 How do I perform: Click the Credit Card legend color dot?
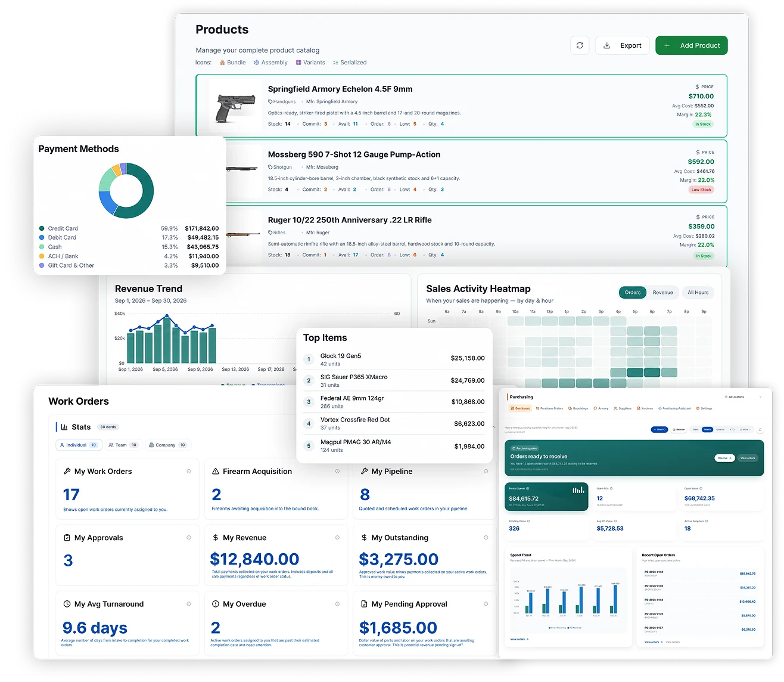(42, 228)
